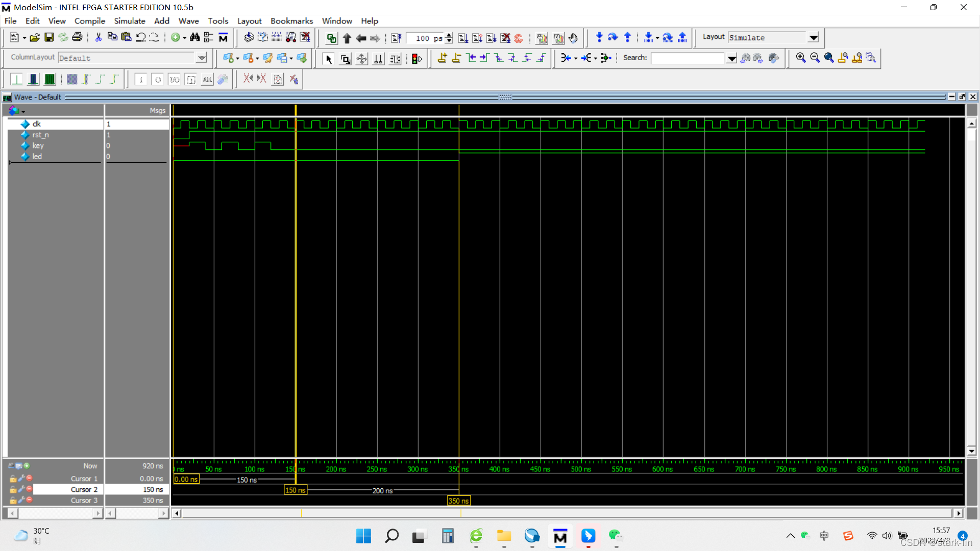Toggle the 'I' input ports filter button

click(x=141, y=80)
